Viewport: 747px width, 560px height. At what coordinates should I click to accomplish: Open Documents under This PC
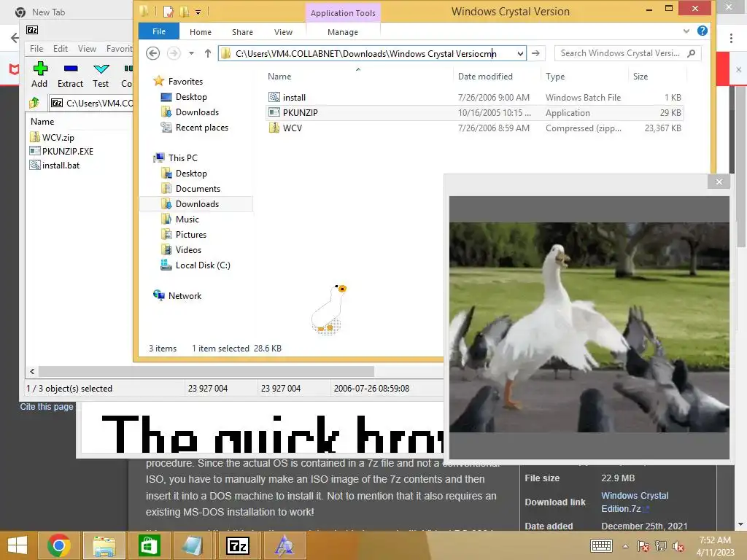coord(191,189)
